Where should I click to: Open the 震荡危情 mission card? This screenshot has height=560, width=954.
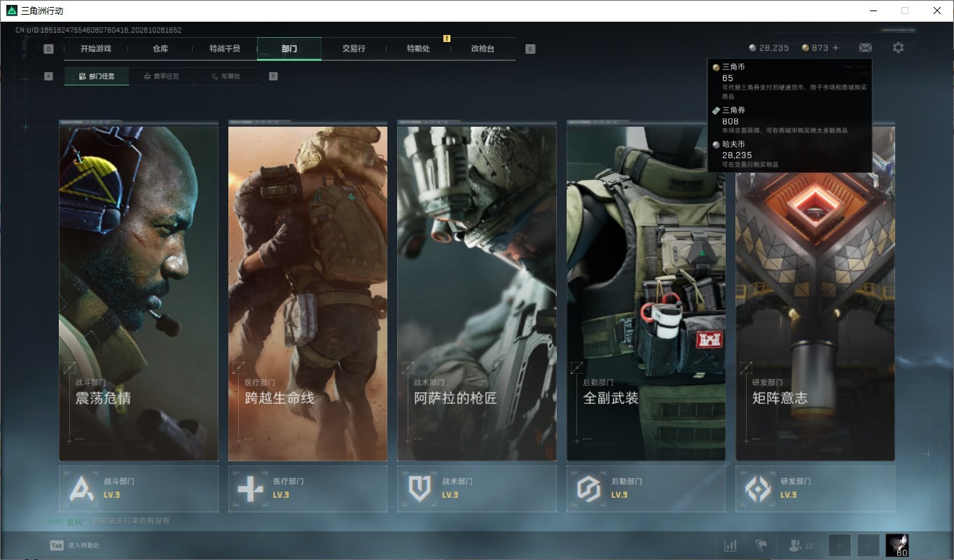(139, 293)
